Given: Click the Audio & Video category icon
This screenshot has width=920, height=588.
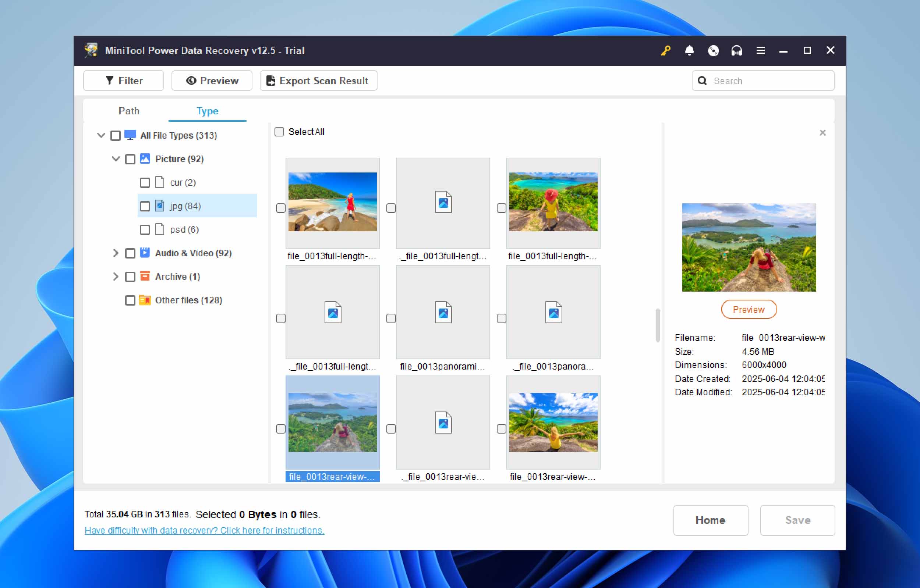Looking at the screenshot, I should 145,252.
